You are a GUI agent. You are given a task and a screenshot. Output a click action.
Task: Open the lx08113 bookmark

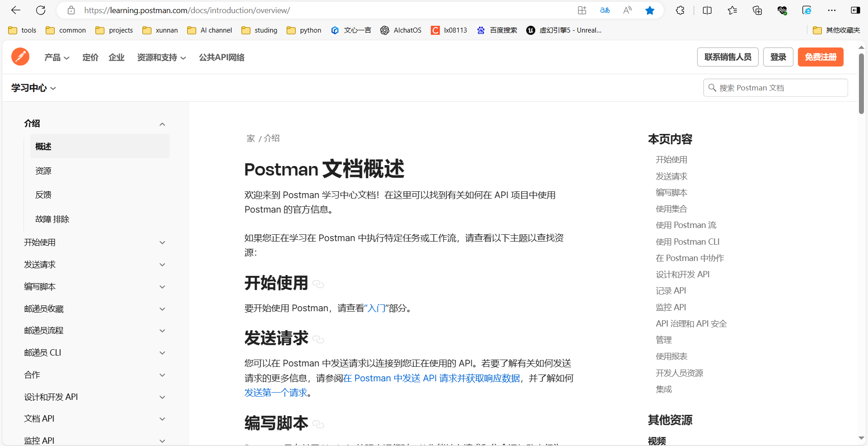pos(449,30)
